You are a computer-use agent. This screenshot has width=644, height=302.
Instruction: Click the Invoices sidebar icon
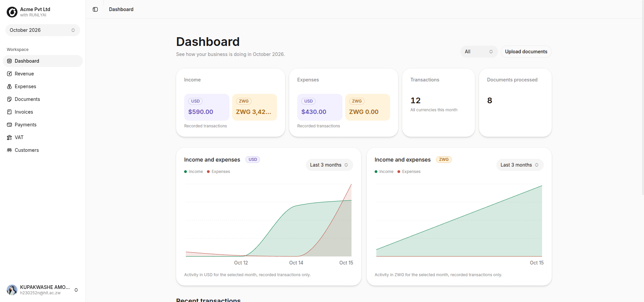coord(9,112)
